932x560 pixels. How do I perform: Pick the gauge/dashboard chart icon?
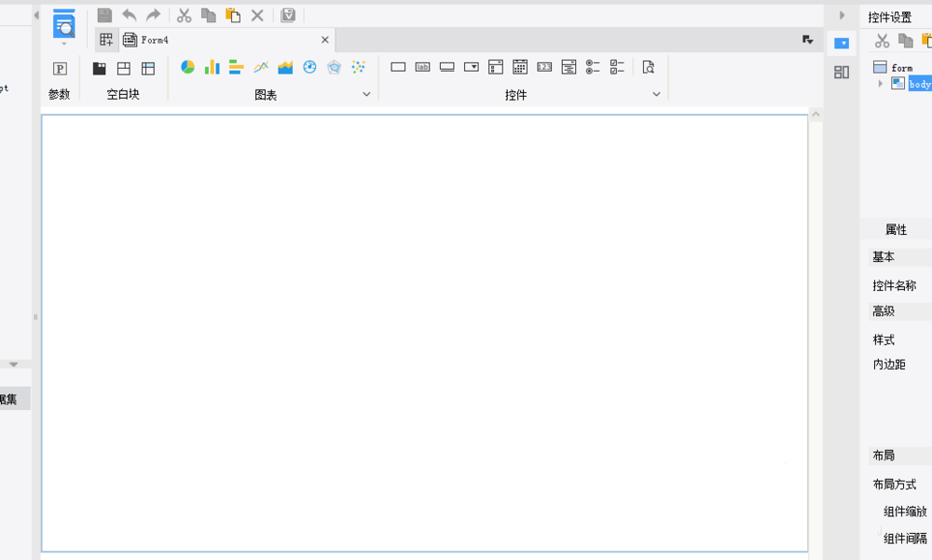pos(309,67)
